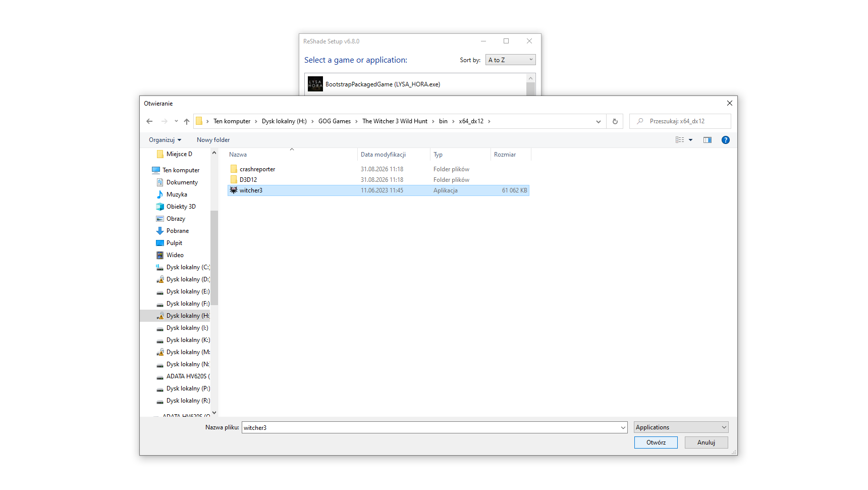Click the Dysk lokalny (D:) drive icon

[x=160, y=279]
